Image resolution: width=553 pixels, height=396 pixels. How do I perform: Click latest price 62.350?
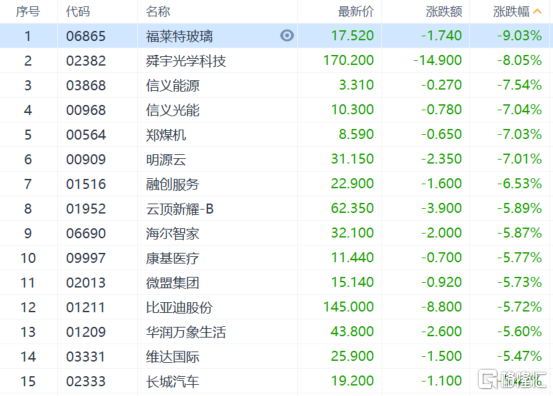(x=352, y=208)
